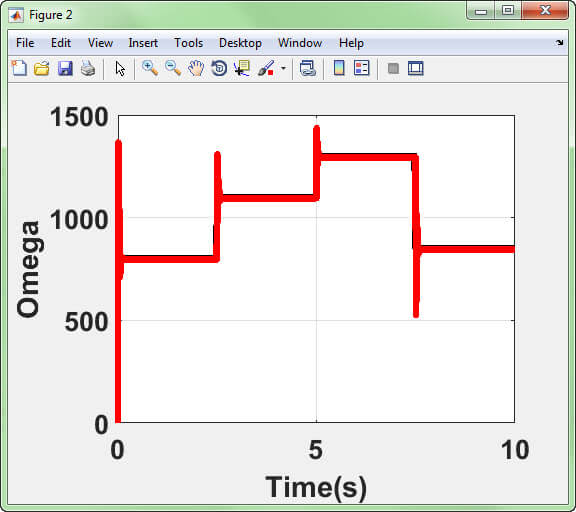Click the Link Plot icon
Screen dimensions: 576x512
click(307, 68)
